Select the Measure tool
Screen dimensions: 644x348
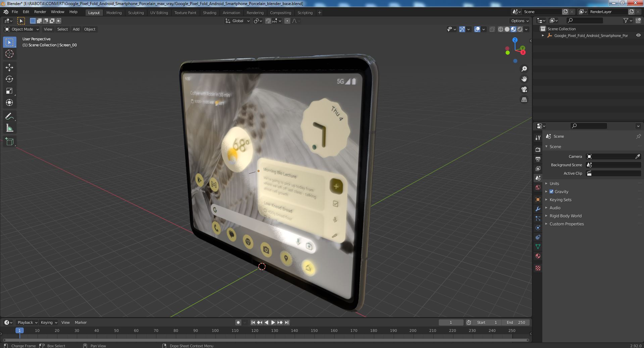point(9,128)
